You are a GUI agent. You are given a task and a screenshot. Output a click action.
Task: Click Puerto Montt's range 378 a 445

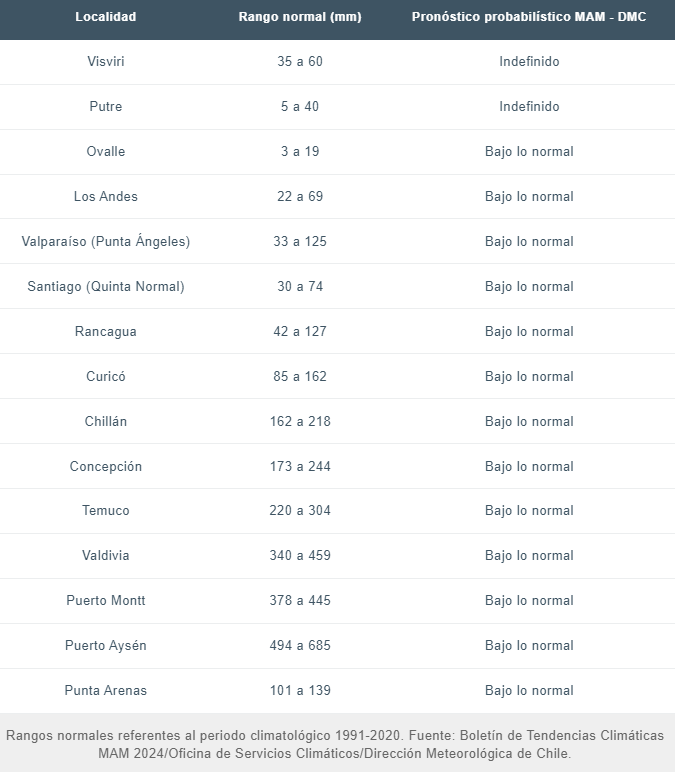[300, 601]
